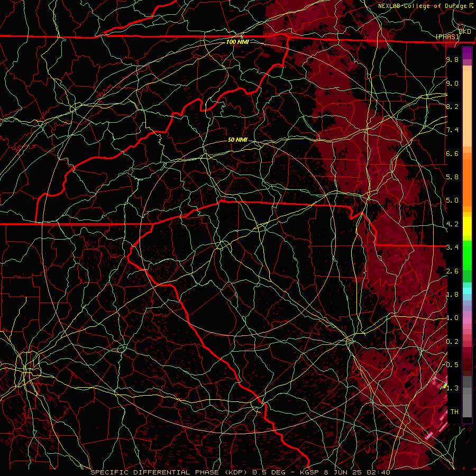Image resolution: width=476 pixels, height=476 pixels.
Task: Click the "50 NMI" range ring label
Action: [x=237, y=140]
